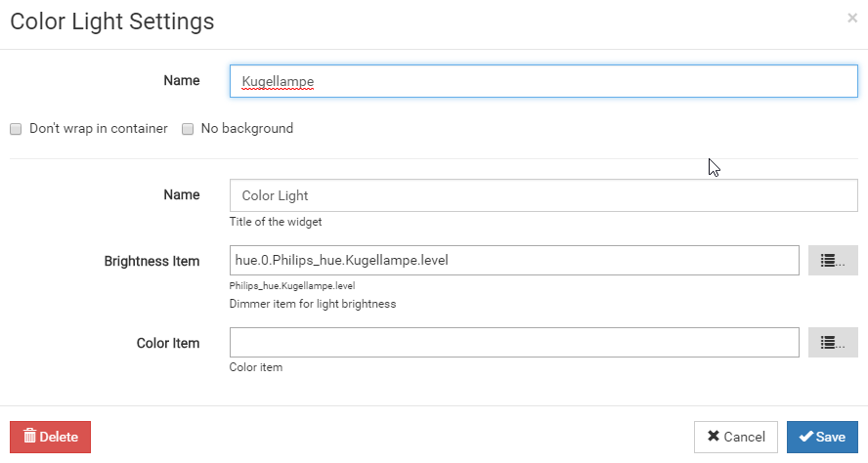The image size is (868, 463).
Task: Click the widget title field showing Color Light
Action: [543, 195]
